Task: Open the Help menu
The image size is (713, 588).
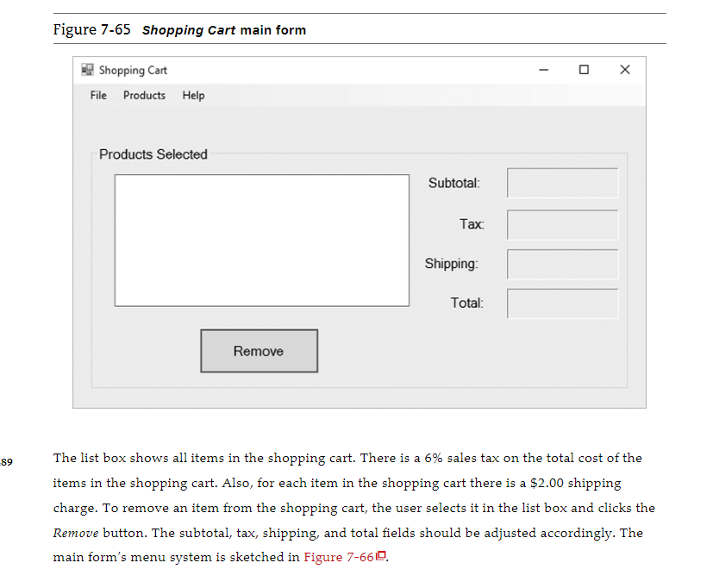Action: [x=193, y=95]
